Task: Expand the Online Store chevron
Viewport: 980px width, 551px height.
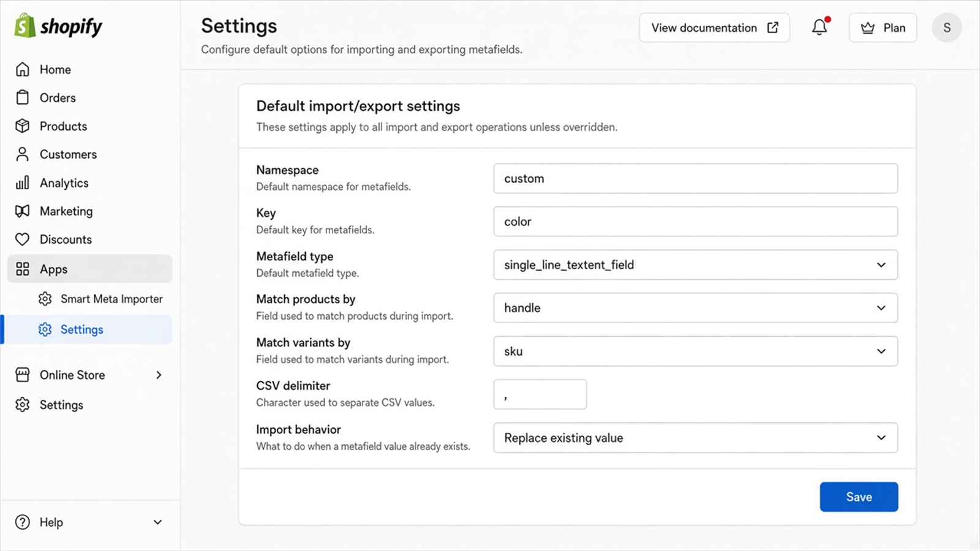Action: point(159,375)
